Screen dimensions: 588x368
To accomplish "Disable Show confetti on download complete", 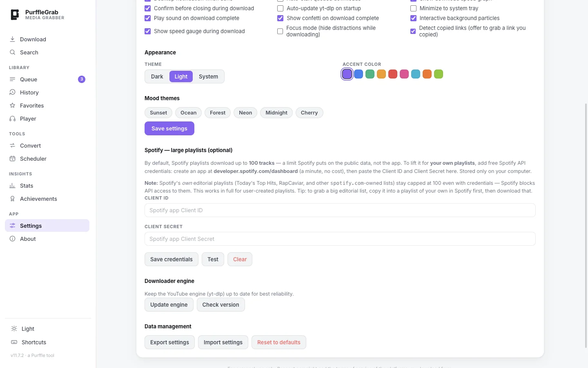I will [281, 18].
